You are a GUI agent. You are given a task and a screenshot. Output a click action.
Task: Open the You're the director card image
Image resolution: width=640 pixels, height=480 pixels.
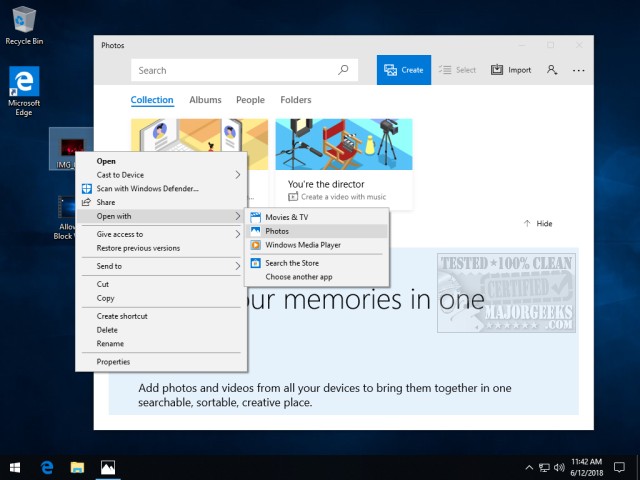click(344, 144)
